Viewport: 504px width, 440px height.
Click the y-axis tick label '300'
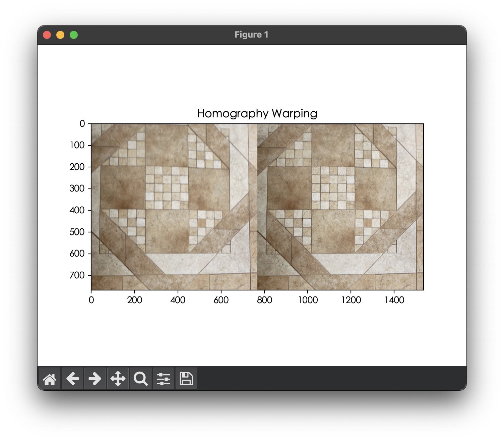[x=77, y=188]
